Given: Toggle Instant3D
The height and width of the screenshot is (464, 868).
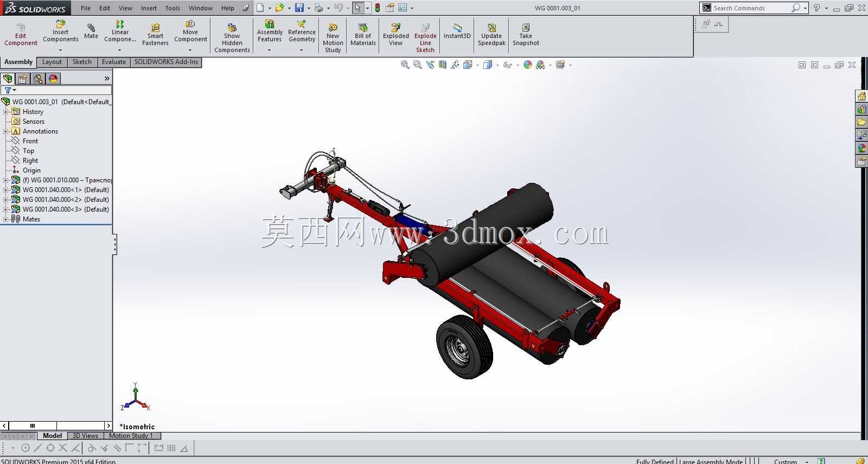Looking at the screenshot, I should 457,31.
